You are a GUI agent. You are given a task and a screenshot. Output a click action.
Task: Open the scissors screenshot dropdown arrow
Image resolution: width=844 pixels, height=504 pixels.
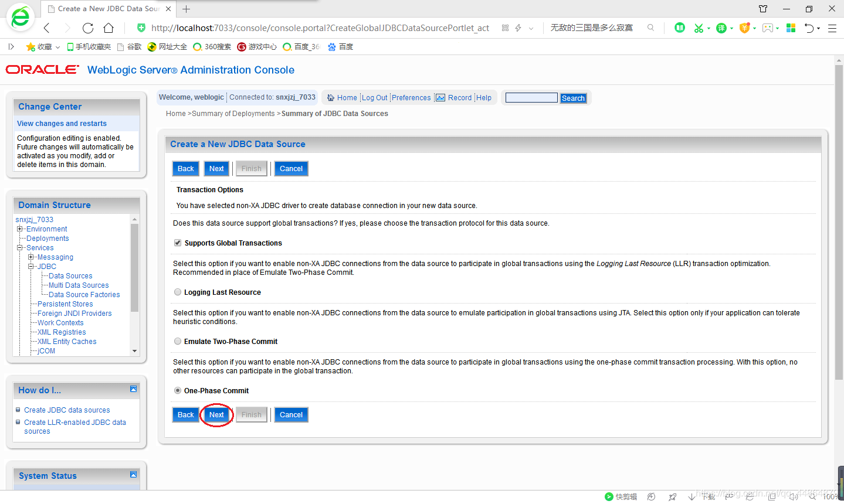click(709, 28)
